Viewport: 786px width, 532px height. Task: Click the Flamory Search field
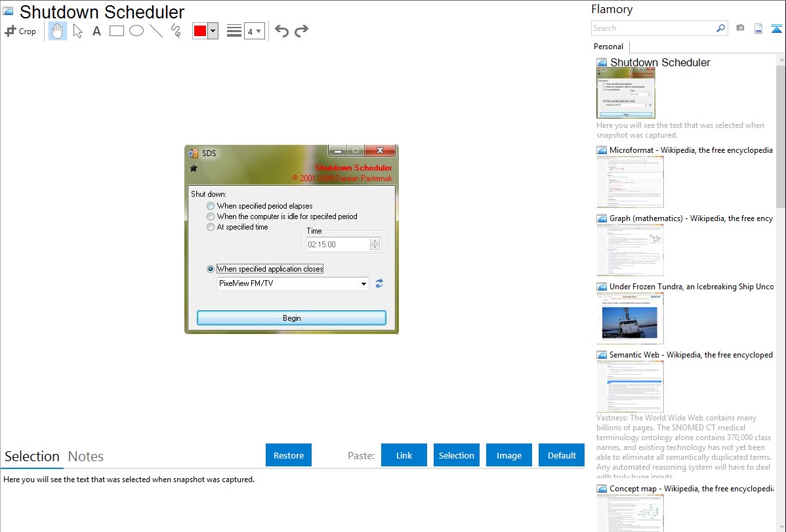[x=653, y=28]
